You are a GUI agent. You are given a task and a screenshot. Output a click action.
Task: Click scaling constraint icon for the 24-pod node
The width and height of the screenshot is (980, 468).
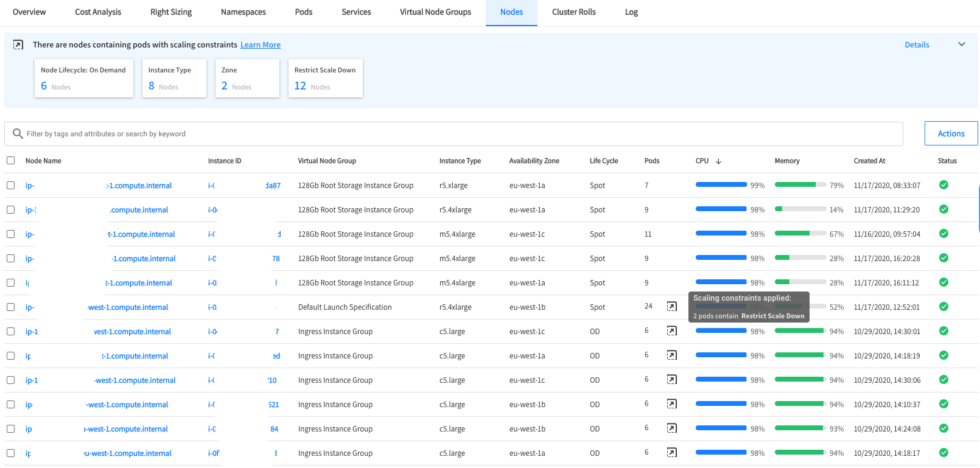[x=671, y=307]
